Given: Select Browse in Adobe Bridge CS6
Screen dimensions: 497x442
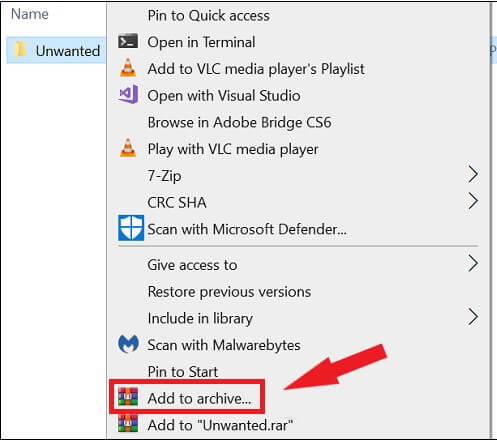Looking at the screenshot, I should [239, 123].
